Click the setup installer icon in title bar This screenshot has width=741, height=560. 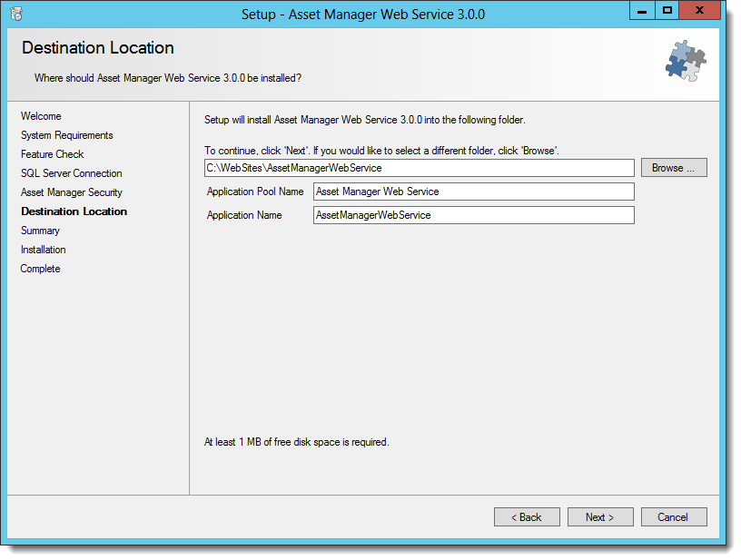pos(16,14)
